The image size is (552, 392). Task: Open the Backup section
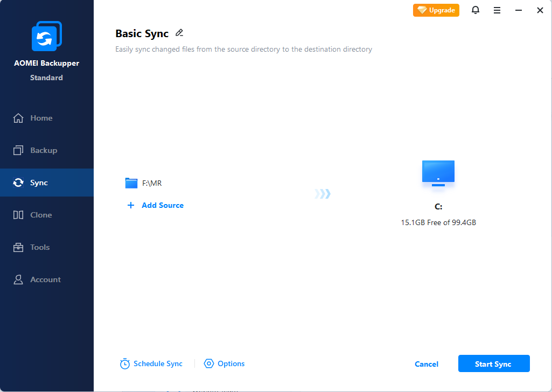point(47,150)
